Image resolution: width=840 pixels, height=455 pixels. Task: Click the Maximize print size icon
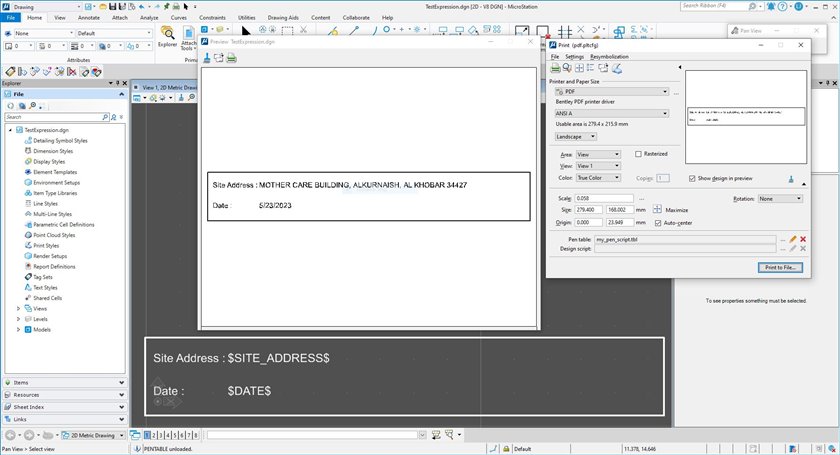tap(657, 210)
